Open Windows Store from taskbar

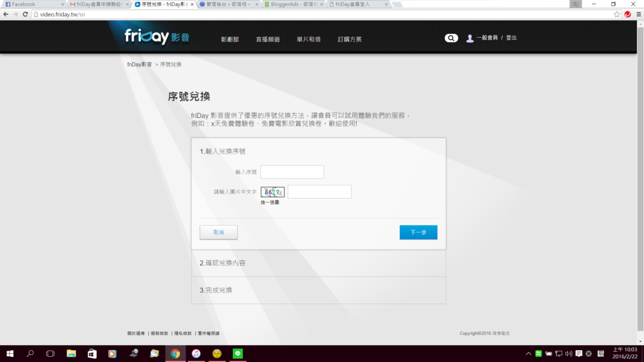[92, 353]
